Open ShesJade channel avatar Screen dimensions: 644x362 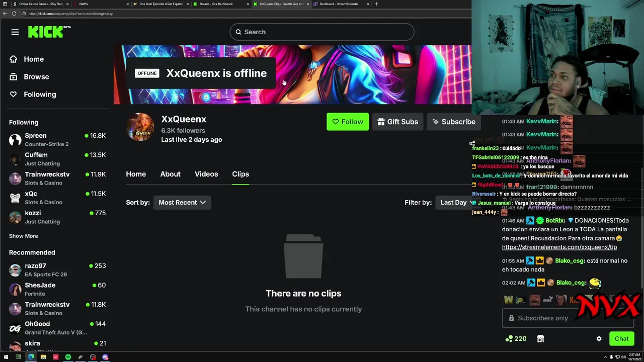pos(16,289)
